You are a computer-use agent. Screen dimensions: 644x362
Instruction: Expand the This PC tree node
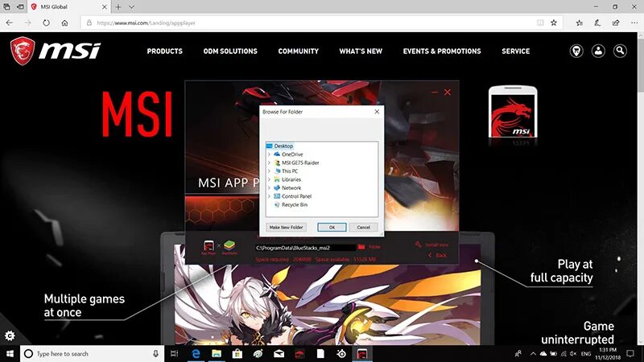[270, 171]
